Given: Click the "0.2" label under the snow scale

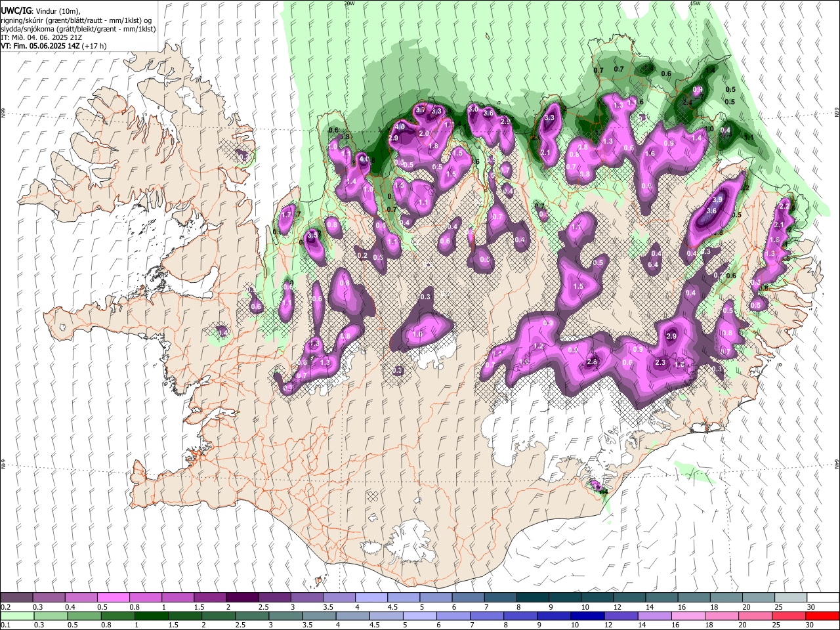Looking at the screenshot, I should click(5, 607).
